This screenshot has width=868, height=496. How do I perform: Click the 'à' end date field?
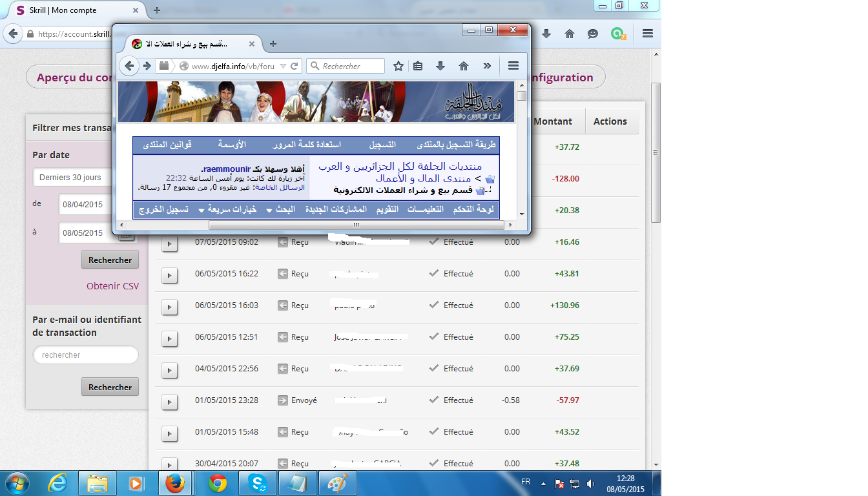tap(88, 233)
